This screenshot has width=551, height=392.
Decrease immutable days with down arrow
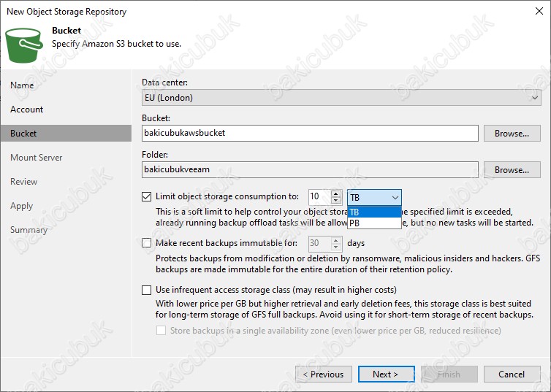click(336, 247)
